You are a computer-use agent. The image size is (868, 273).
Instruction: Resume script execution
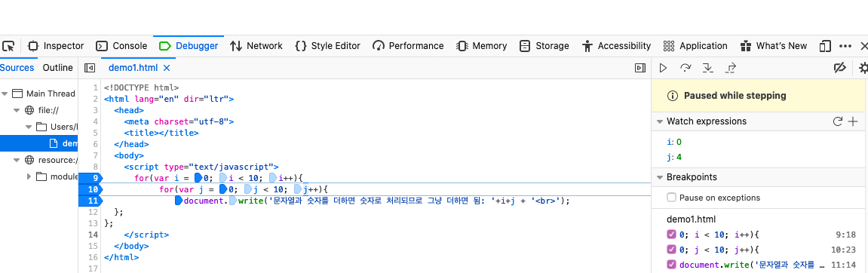tap(663, 68)
